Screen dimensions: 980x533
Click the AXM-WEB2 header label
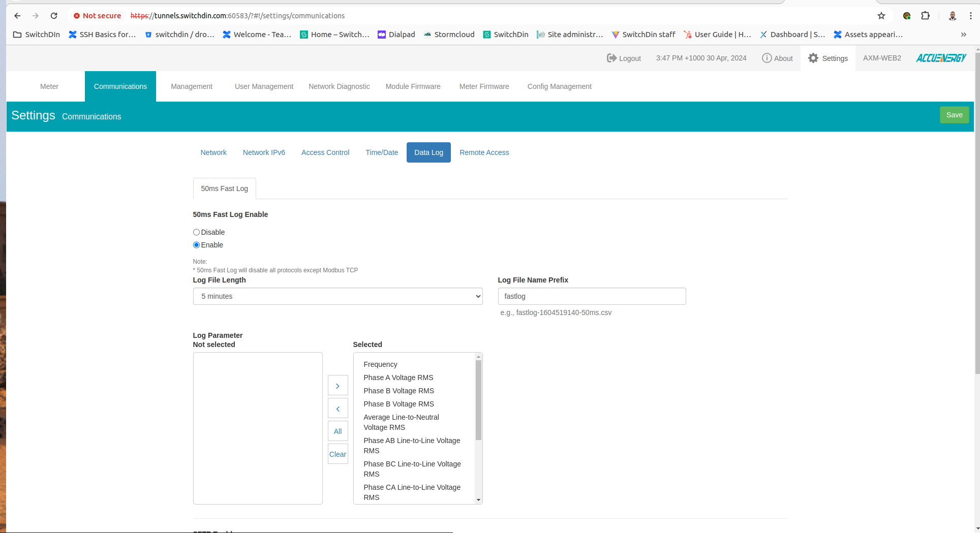882,58
